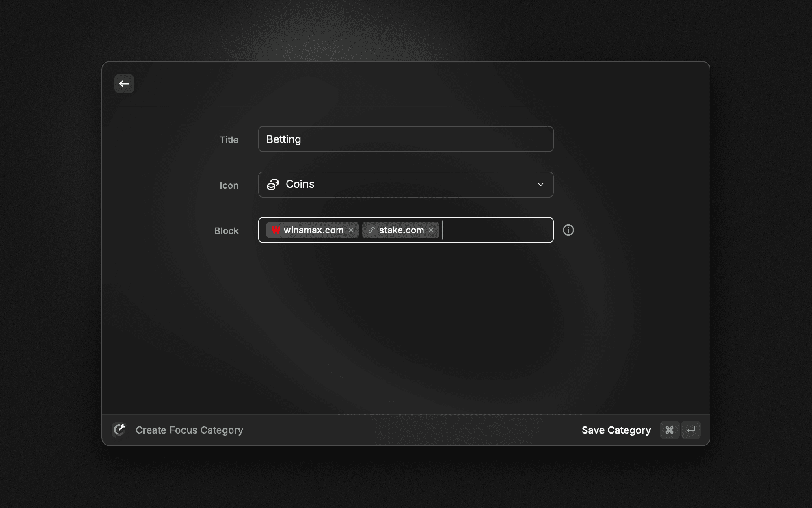812x508 pixels.
Task: Click Save Category
Action: 616,430
